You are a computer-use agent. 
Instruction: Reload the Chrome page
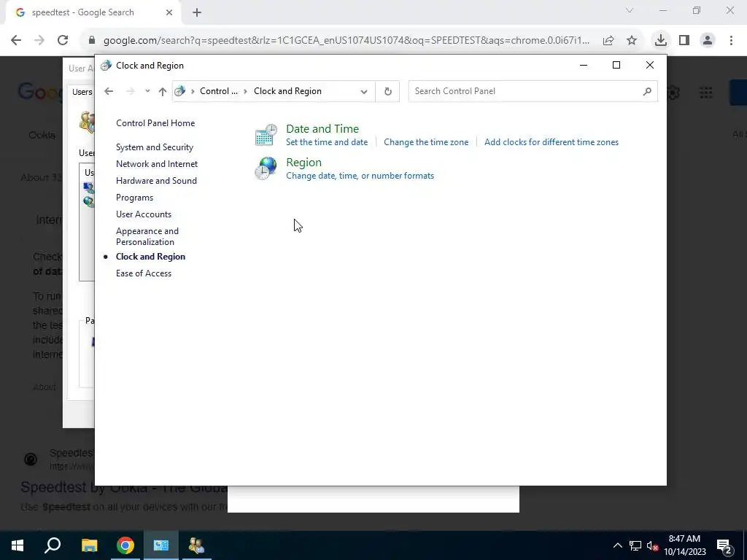click(63, 40)
